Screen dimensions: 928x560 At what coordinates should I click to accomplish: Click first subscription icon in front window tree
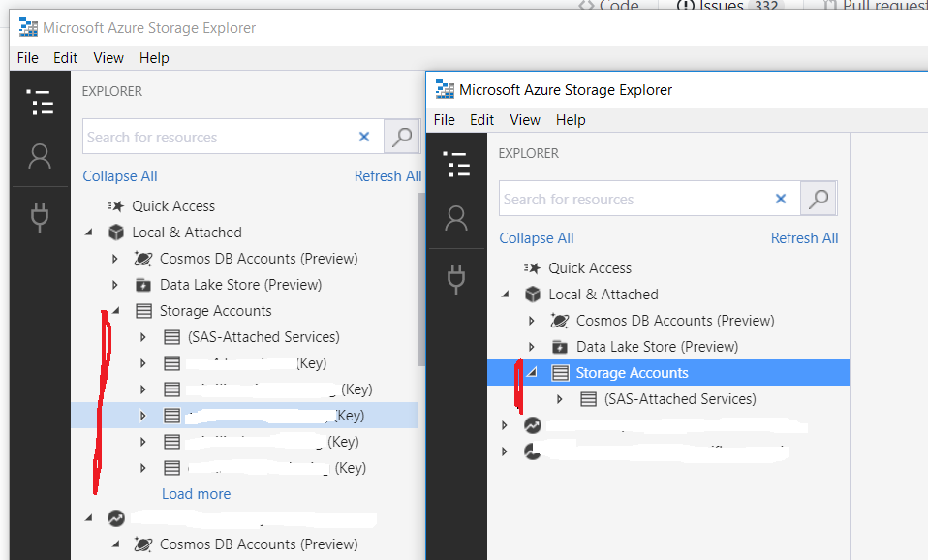533,425
